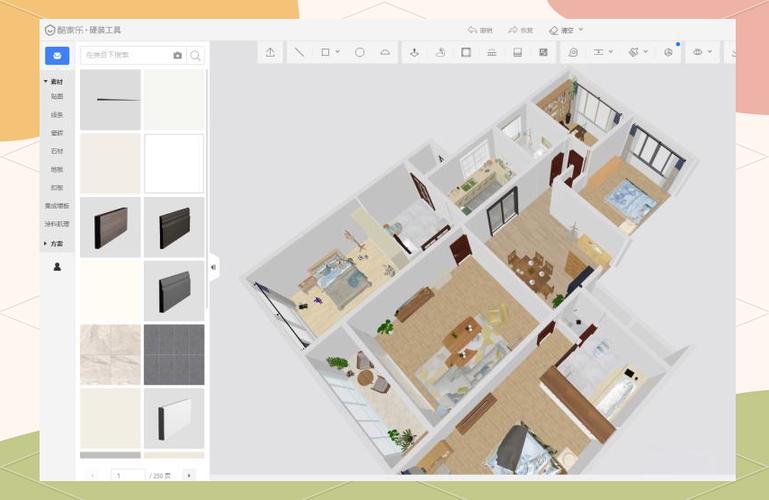The image size is (769, 500).
Task: Click the user profile icon in sidebar
Action: click(57, 267)
